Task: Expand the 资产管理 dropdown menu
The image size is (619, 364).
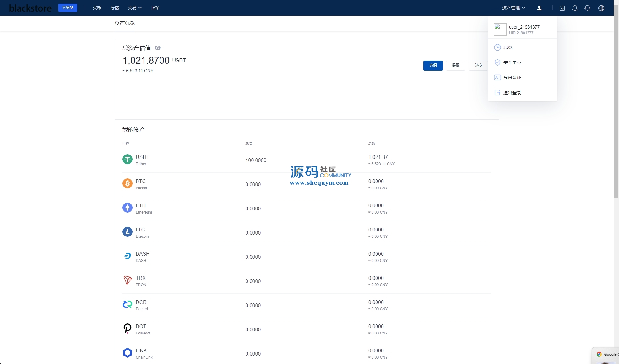Action: tap(513, 8)
